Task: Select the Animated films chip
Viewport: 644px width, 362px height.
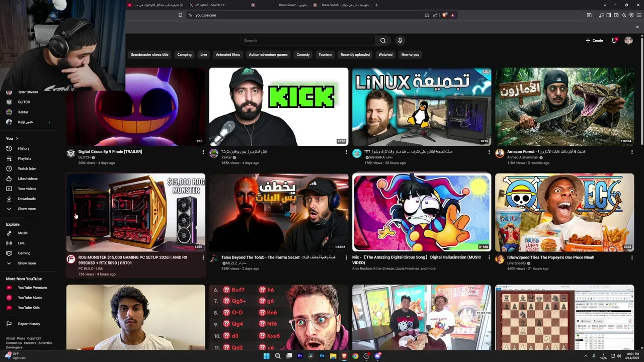Action: 228,55
